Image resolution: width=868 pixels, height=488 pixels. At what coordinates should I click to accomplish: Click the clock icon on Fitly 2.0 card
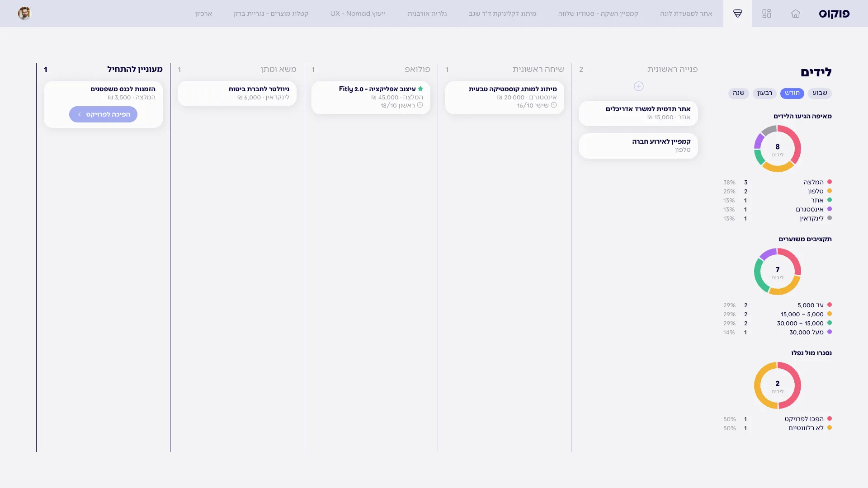click(420, 105)
